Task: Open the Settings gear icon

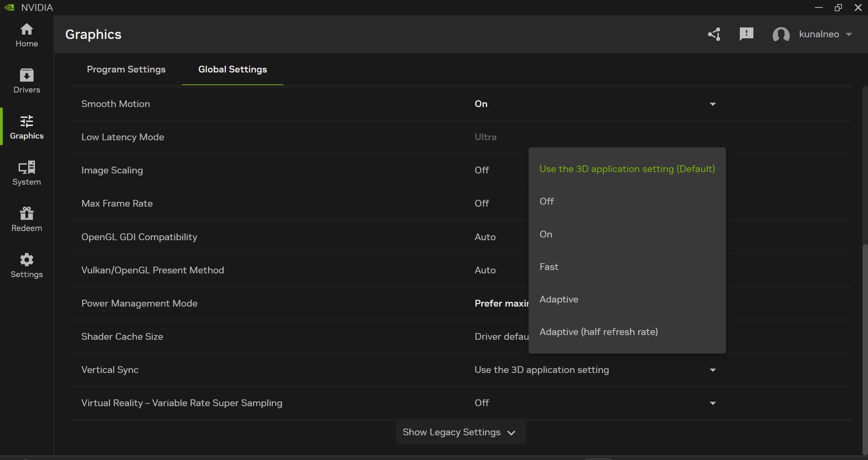Action: point(26,260)
